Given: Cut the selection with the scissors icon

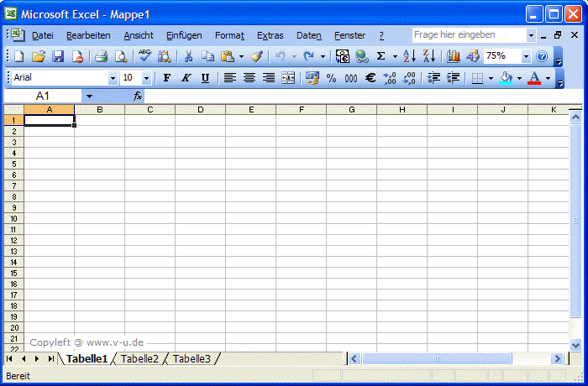Looking at the screenshot, I should tap(188, 56).
